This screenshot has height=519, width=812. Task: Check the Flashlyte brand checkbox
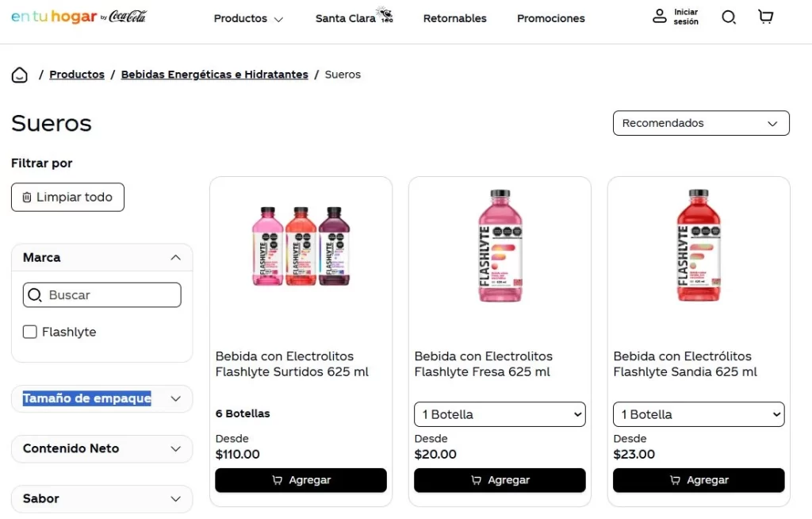pyautogui.click(x=30, y=332)
